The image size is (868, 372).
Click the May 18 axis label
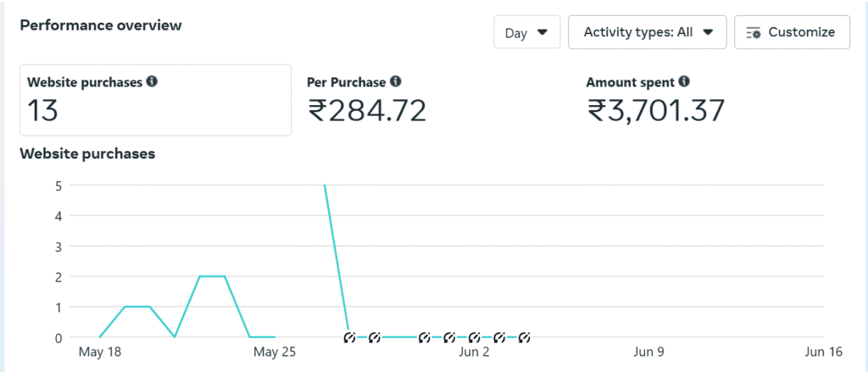pyautogui.click(x=101, y=352)
